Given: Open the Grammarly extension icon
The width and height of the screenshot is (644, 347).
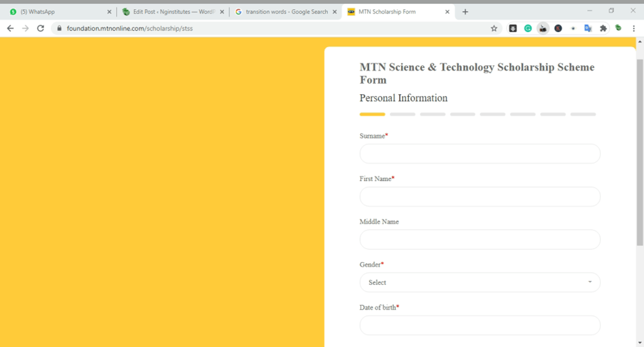Looking at the screenshot, I should (528, 28).
